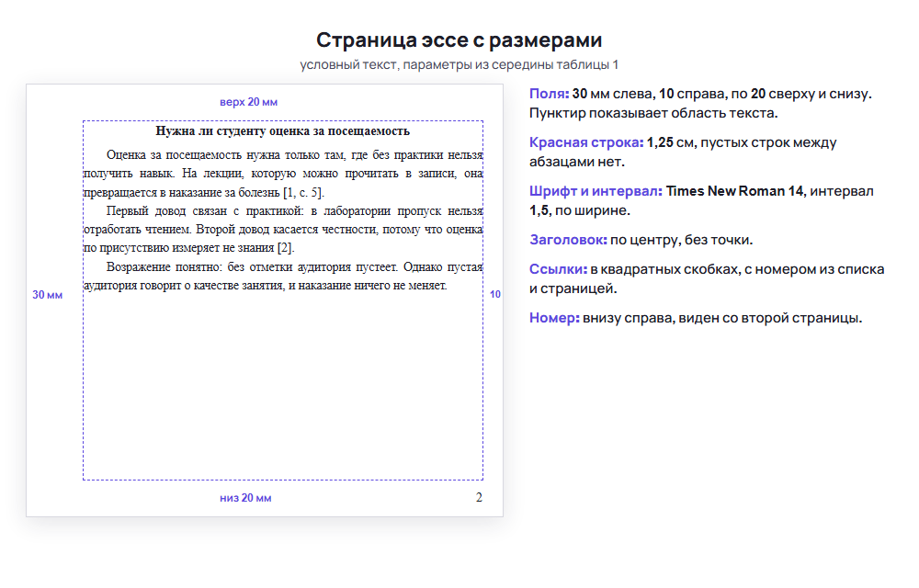Click the 'Номер:' label
Viewport: 919px width, 588px height.
point(554,317)
